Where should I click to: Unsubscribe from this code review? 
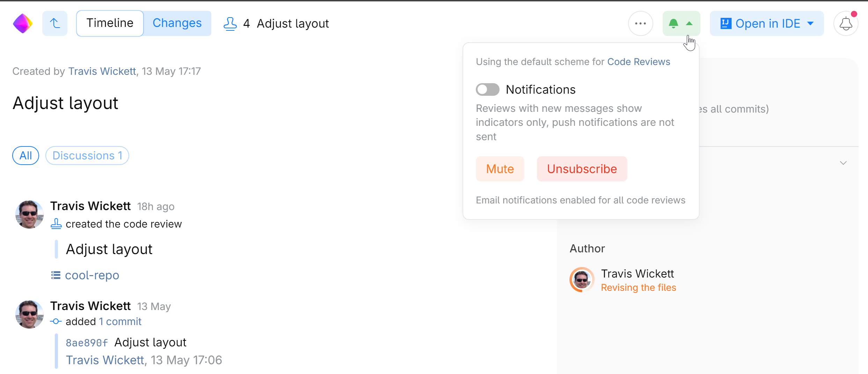tap(582, 168)
